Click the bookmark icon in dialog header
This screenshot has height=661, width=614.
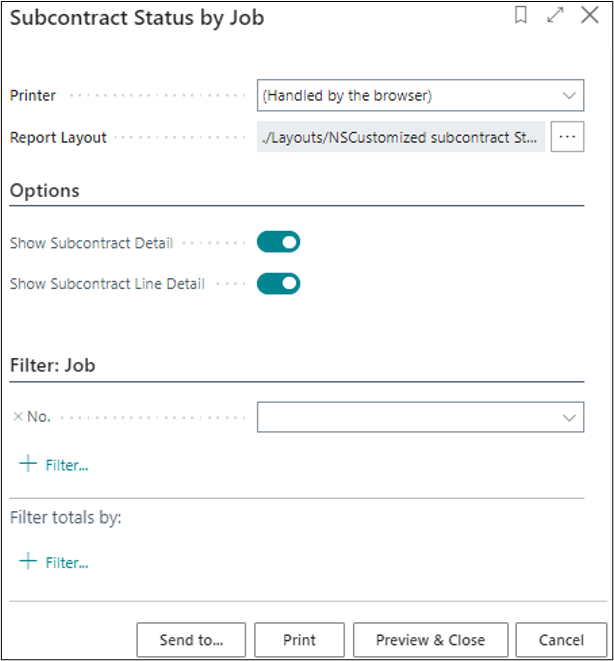pos(521,16)
